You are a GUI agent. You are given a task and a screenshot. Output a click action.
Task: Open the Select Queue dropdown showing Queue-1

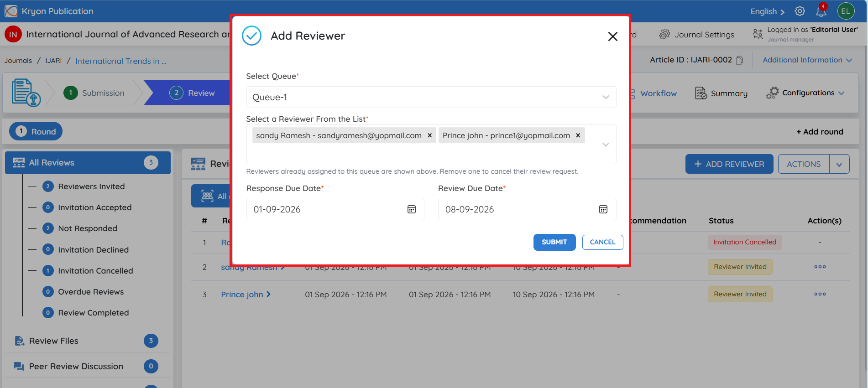pyautogui.click(x=431, y=97)
